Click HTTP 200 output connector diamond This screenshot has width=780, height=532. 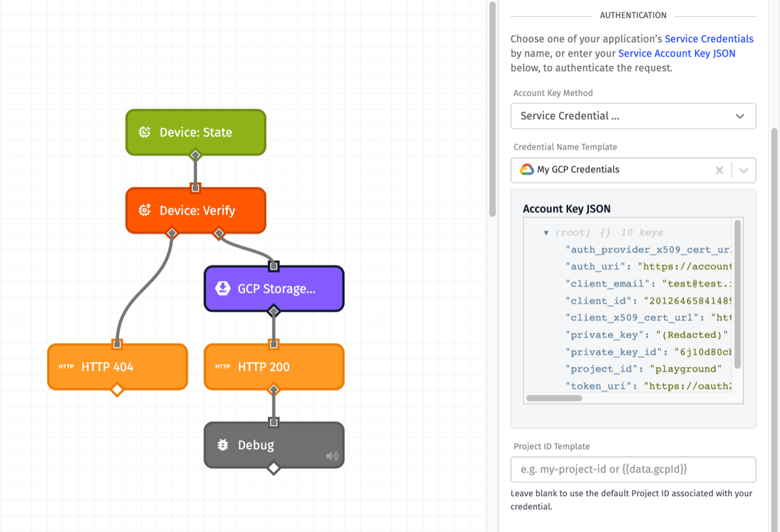tap(274, 390)
